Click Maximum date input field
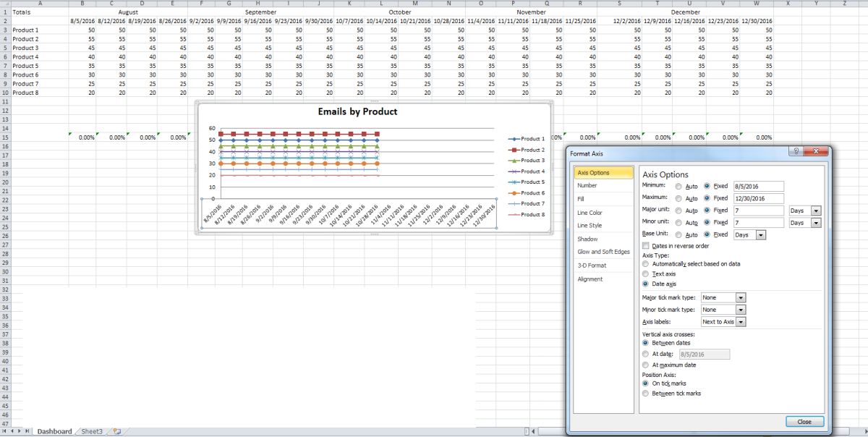Viewport: 868px width, 437px height. (x=758, y=198)
